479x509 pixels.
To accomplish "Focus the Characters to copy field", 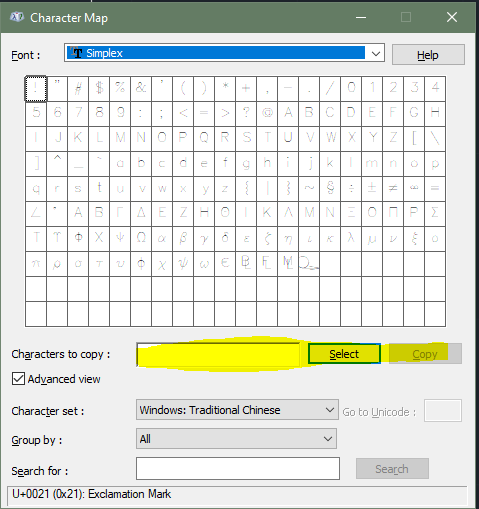I will click(x=218, y=354).
